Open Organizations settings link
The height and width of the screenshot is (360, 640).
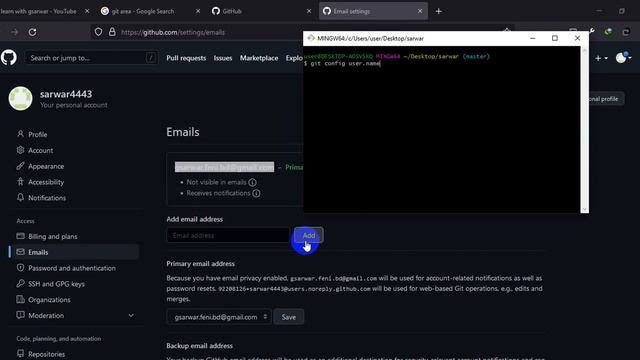pyautogui.click(x=49, y=300)
